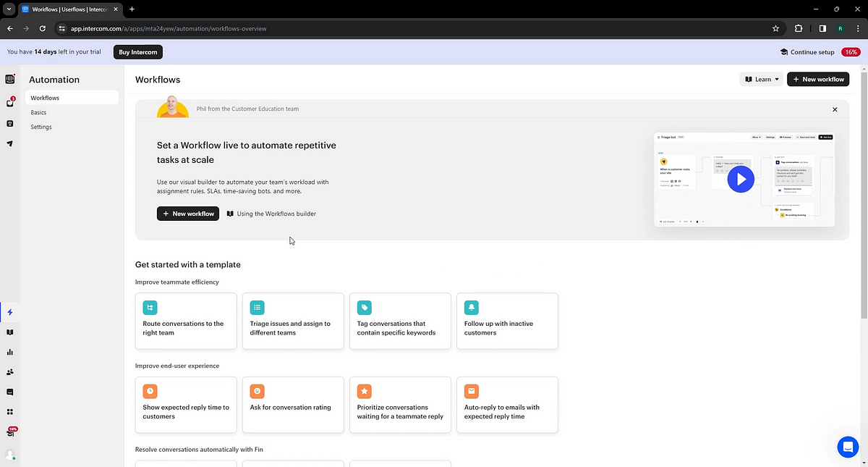868x467 pixels.
Task: Open a new browser tab
Action: point(132,9)
